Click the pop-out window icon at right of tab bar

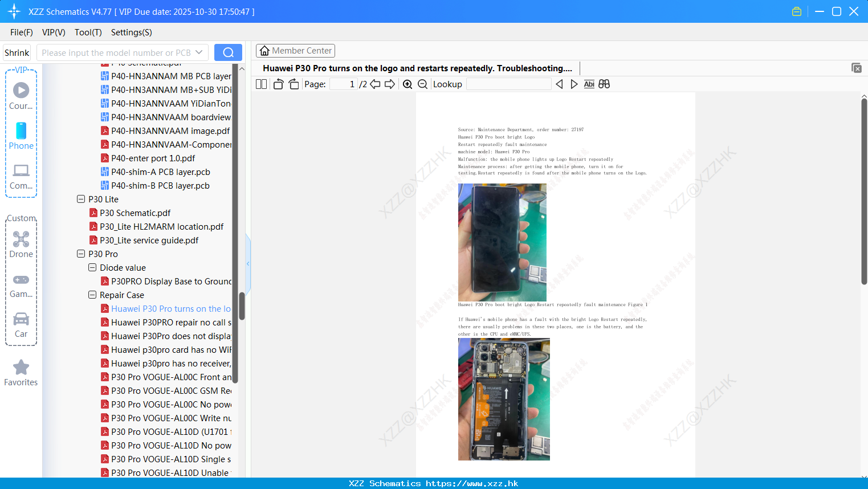coord(857,68)
